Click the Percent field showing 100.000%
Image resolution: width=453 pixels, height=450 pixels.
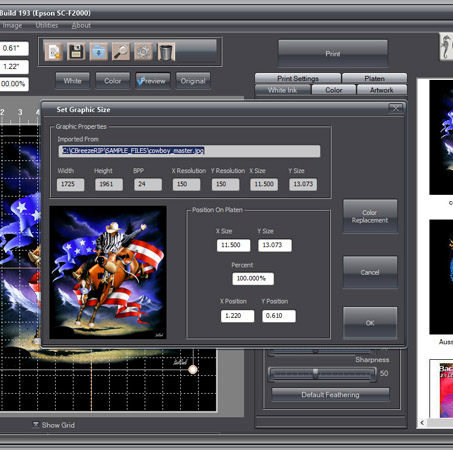pyautogui.click(x=253, y=278)
